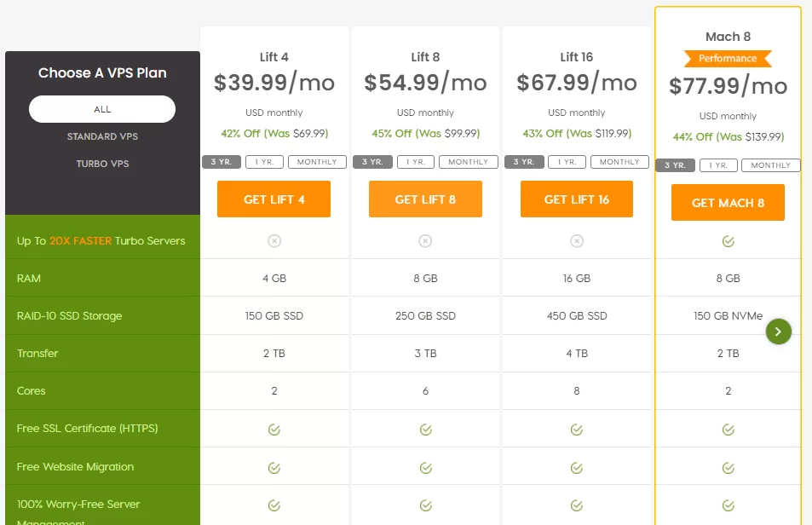Select 1 YR. billing term for Lift 4
The width and height of the screenshot is (812, 525).
click(265, 162)
